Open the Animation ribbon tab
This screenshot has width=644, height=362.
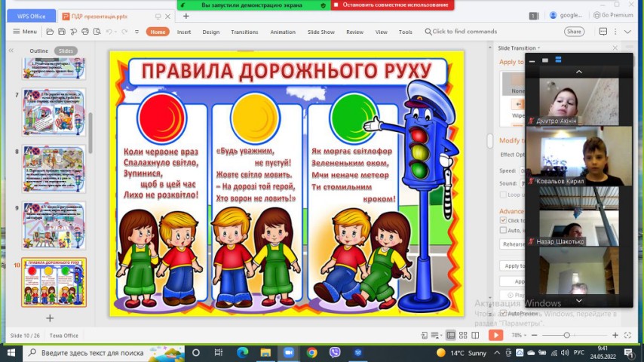(x=283, y=32)
